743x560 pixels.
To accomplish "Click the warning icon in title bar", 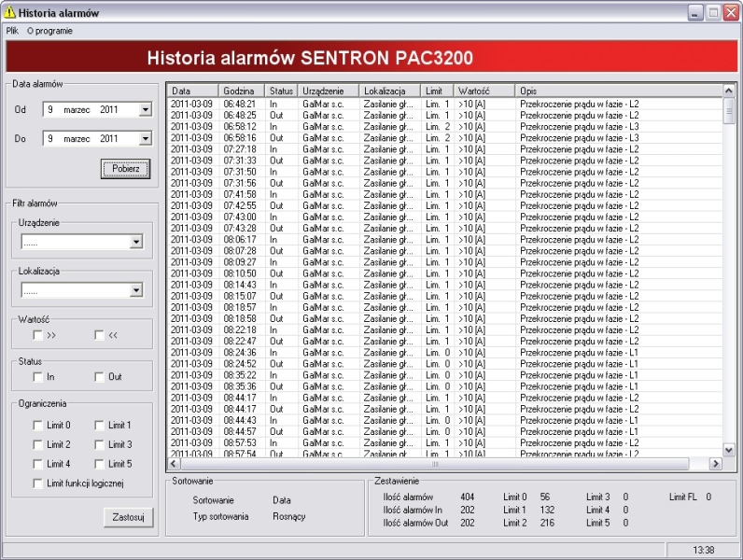I will click(x=9, y=12).
